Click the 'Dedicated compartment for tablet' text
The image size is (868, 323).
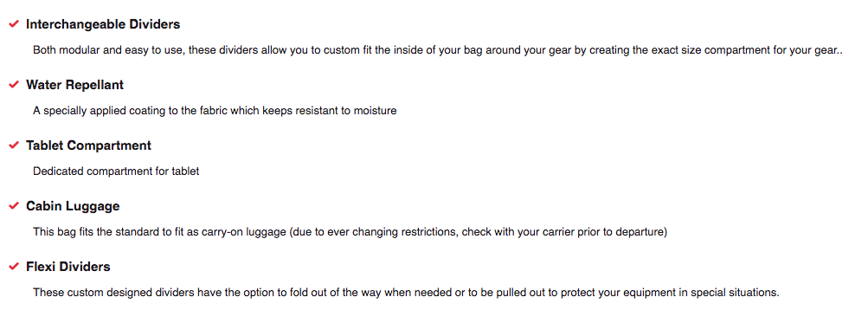116,171
